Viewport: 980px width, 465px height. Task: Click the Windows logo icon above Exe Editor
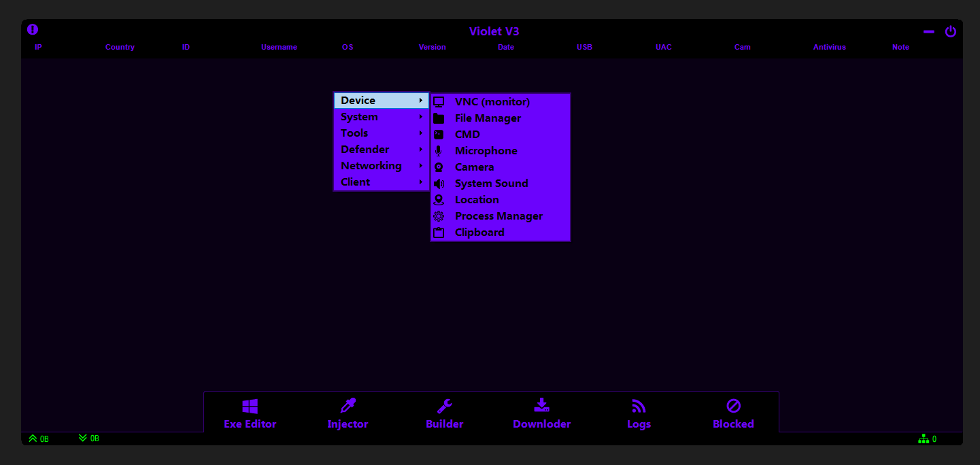pos(250,407)
